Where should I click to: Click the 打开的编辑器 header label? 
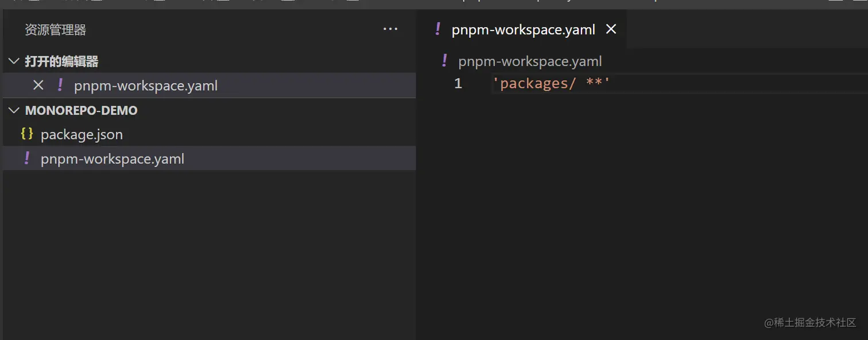click(61, 61)
